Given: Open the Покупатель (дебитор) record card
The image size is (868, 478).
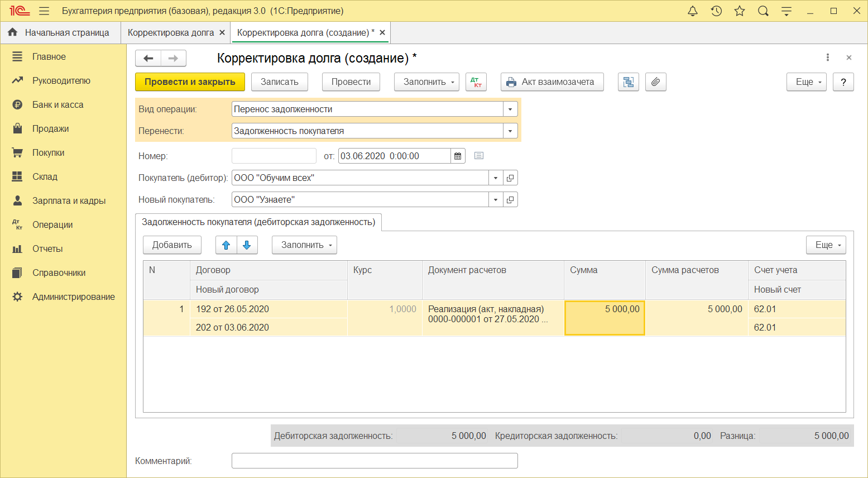Looking at the screenshot, I should tap(510, 178).
